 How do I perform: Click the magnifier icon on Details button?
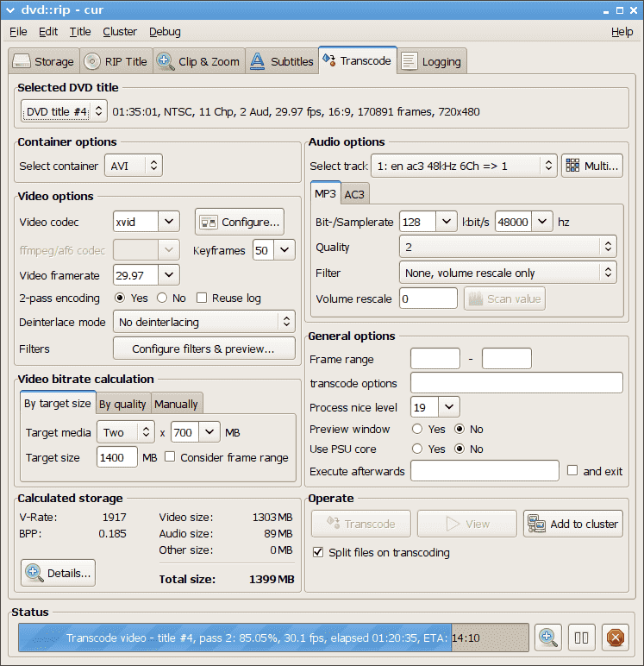point(34,573)
